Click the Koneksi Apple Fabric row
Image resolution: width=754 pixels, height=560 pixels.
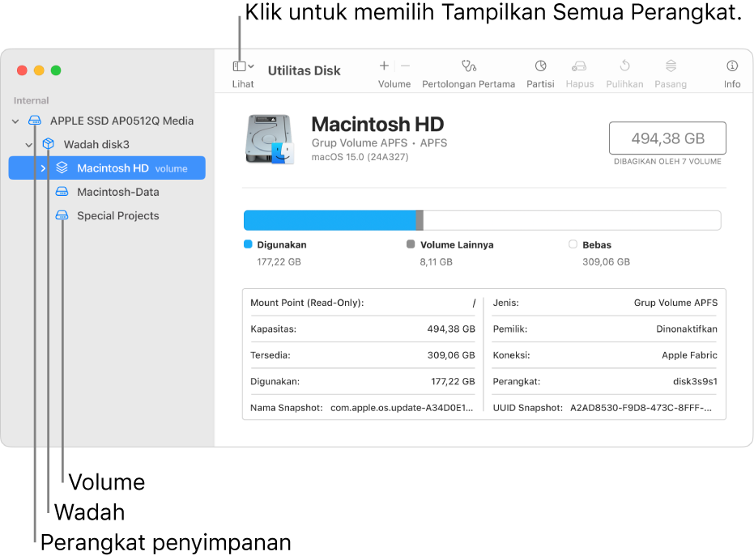[605, 355]
